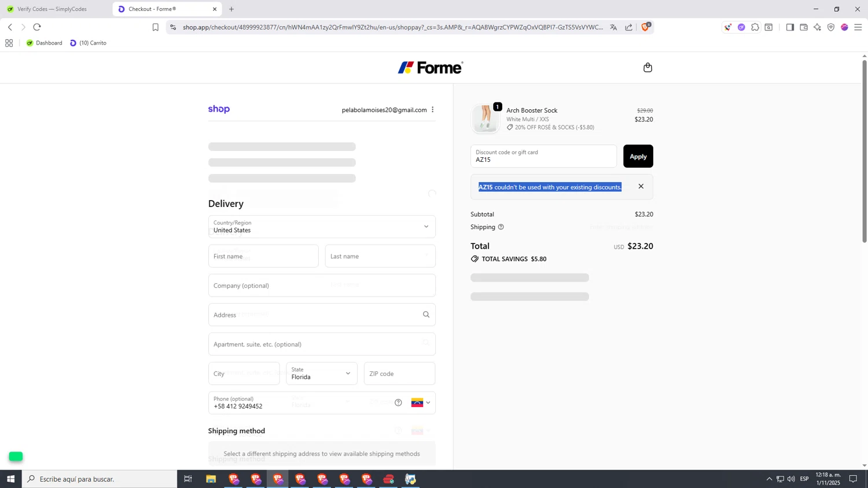868x488 pixels.
Task: Click the Last name field
Action: [x=380, y=256]
